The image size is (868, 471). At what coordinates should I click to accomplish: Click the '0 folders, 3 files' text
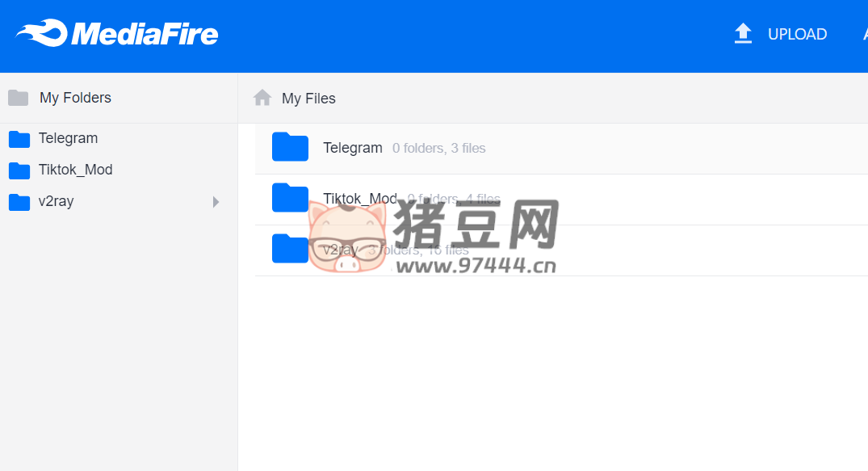click(440, 148)
